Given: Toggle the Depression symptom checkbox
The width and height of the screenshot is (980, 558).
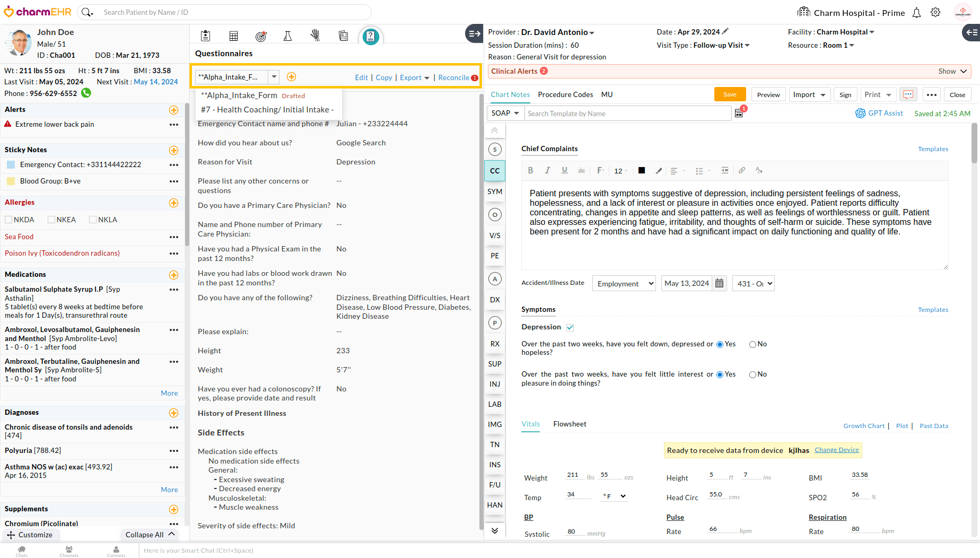Looking at the screenshot, I should [570, 327].
